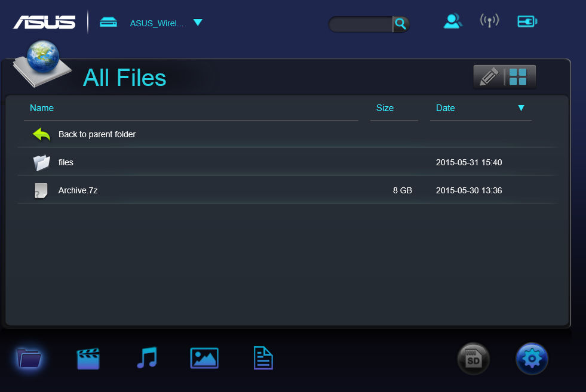This screenshot has width=586, height=392.
Task: Expand the device selection dropdown arrow
Action: point(198,23)
